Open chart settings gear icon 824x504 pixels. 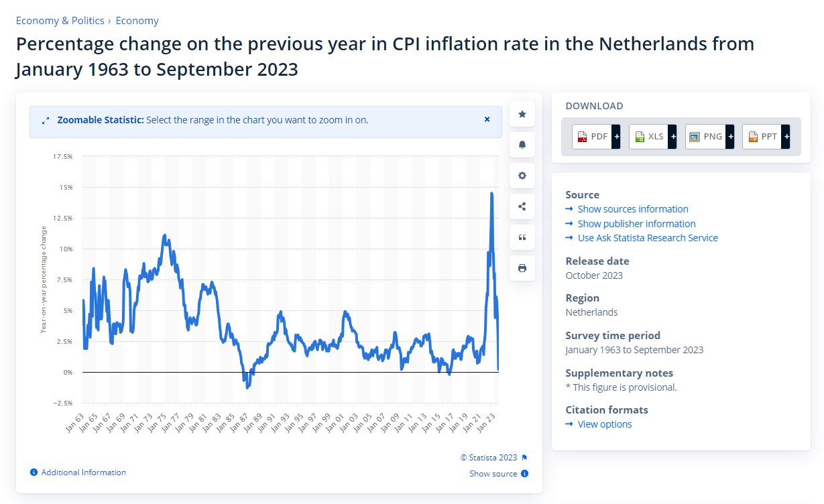click(x=522, y=176)
